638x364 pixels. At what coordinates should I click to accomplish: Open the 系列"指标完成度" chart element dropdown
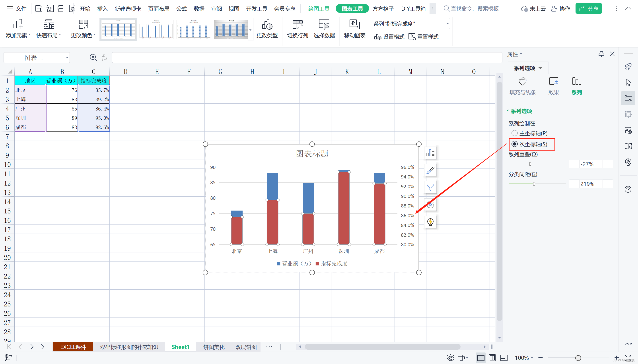447,24
